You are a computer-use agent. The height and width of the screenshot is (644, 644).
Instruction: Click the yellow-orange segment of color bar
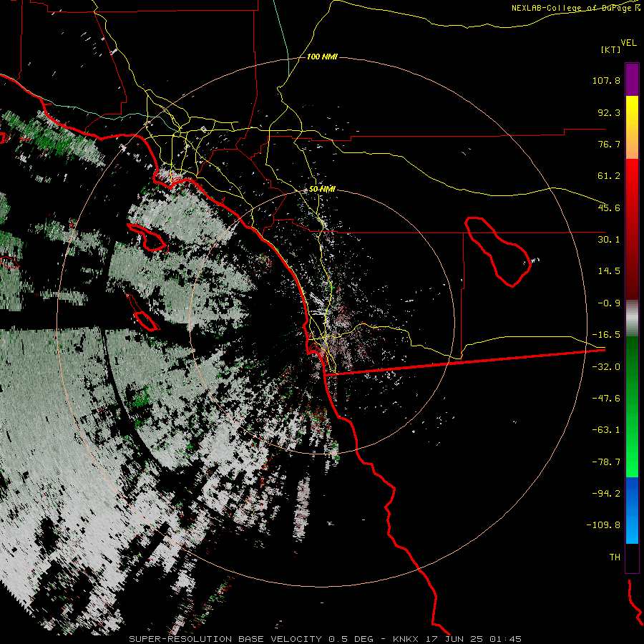pos(632,127)
